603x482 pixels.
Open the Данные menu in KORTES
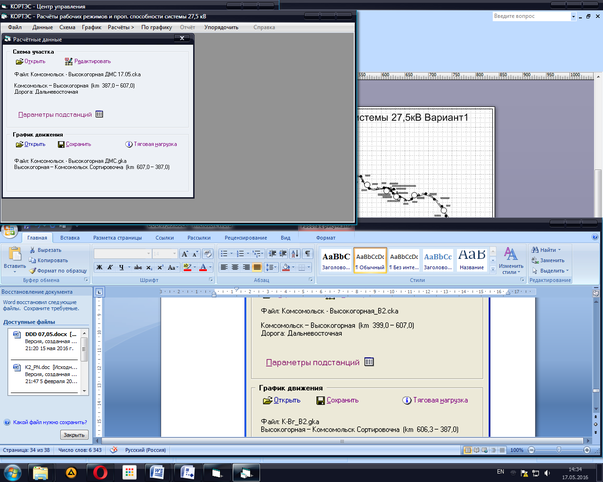point(42,27)
